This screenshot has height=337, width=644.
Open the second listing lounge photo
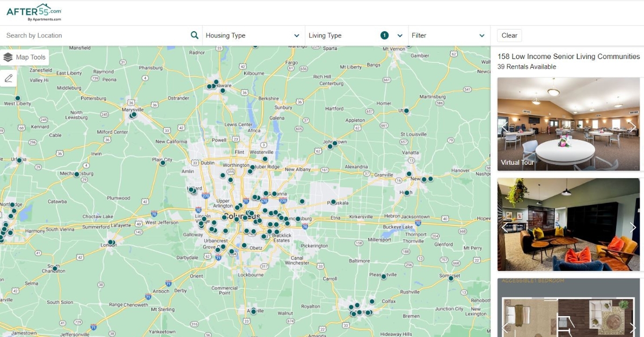click(568, 224)
